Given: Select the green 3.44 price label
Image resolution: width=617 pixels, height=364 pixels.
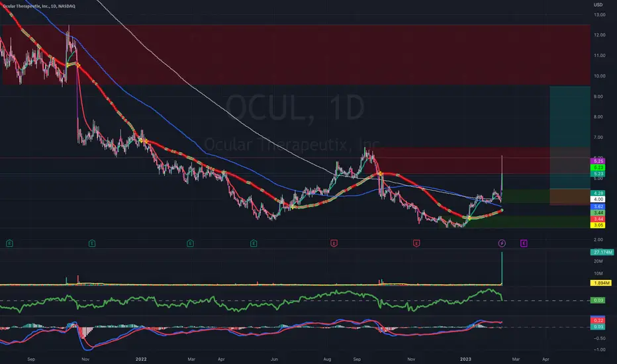Looking at the screenshot, I should tap(598, 212).
